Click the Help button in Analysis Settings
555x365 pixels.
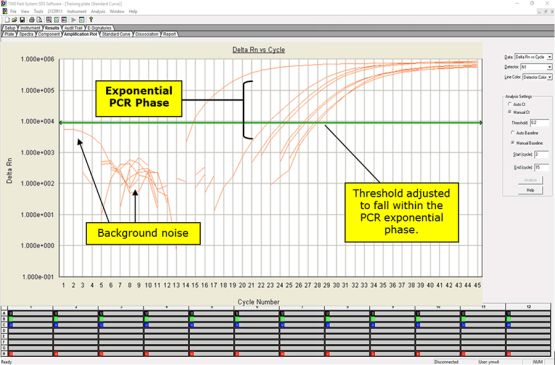pyautogui.click(x=530, y=190)
